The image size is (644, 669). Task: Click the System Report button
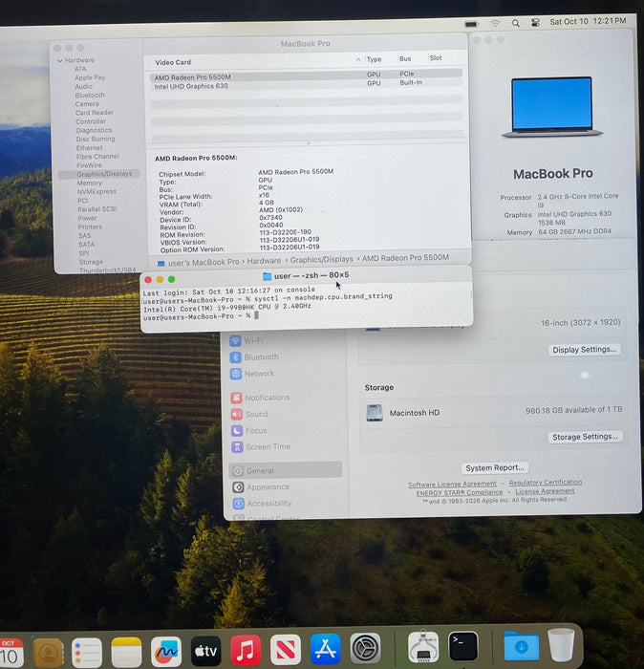[x=495, y=468]
